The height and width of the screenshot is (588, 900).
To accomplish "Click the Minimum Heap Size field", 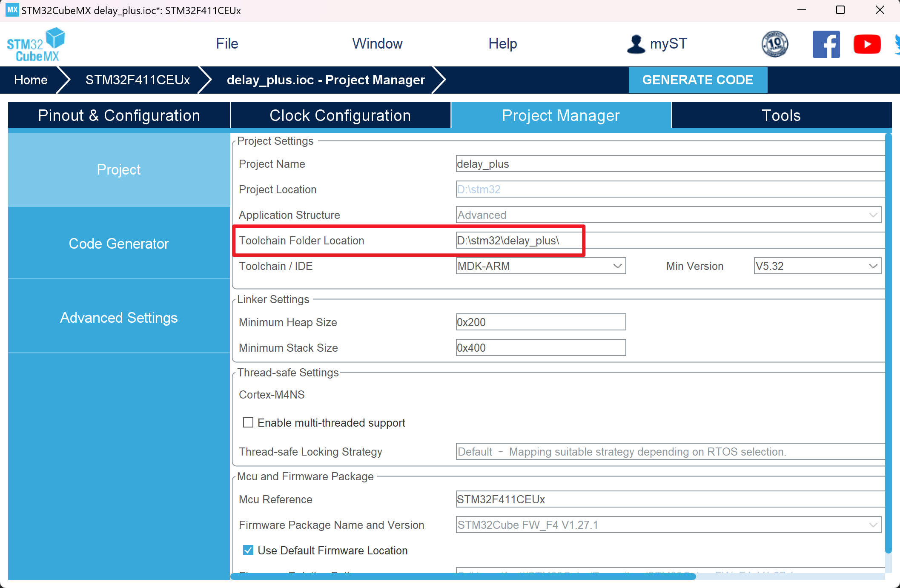I will [540, 322].
